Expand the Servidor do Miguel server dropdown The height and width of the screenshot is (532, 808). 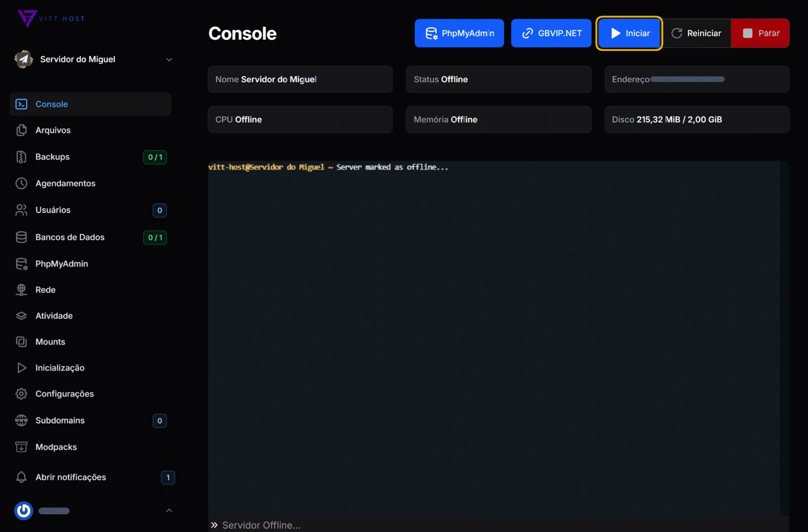coord(169,60)
